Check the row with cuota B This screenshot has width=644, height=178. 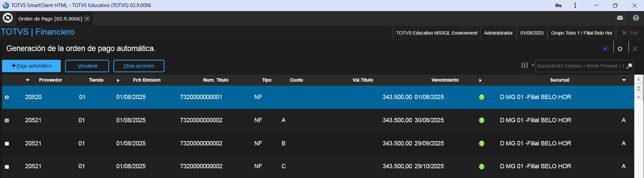[7, 144]
